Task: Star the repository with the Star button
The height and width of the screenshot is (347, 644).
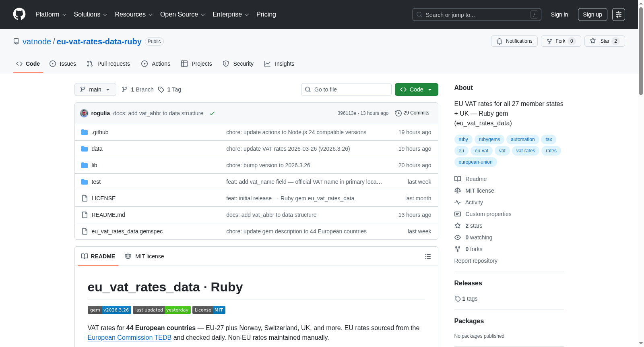Action: tap(605, 41)
